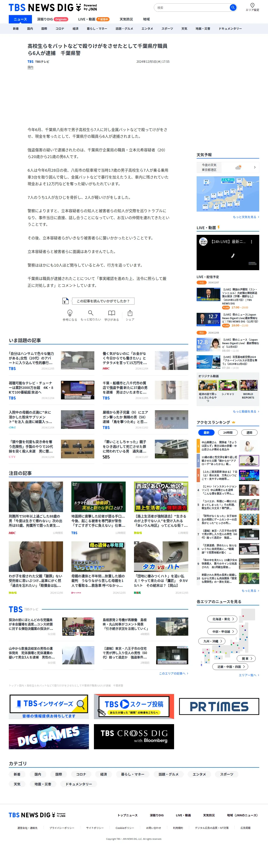This screenshot has height=868, width=268.
Task: Open 近畿・中国・四国 area button
Action: (230, 666)
